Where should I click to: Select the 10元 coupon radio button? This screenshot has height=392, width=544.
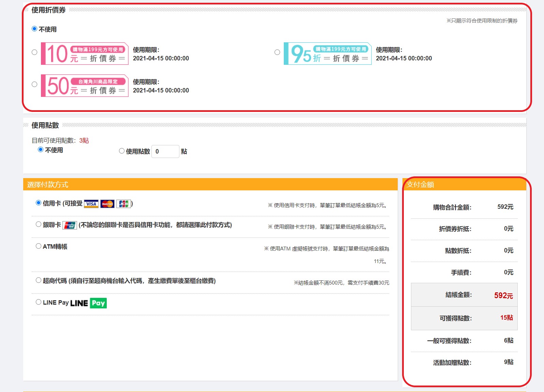(x=34, y=52)
